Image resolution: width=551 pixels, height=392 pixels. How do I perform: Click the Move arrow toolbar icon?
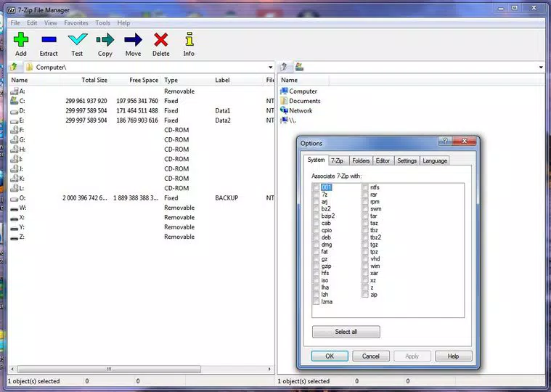click(133, 40)
